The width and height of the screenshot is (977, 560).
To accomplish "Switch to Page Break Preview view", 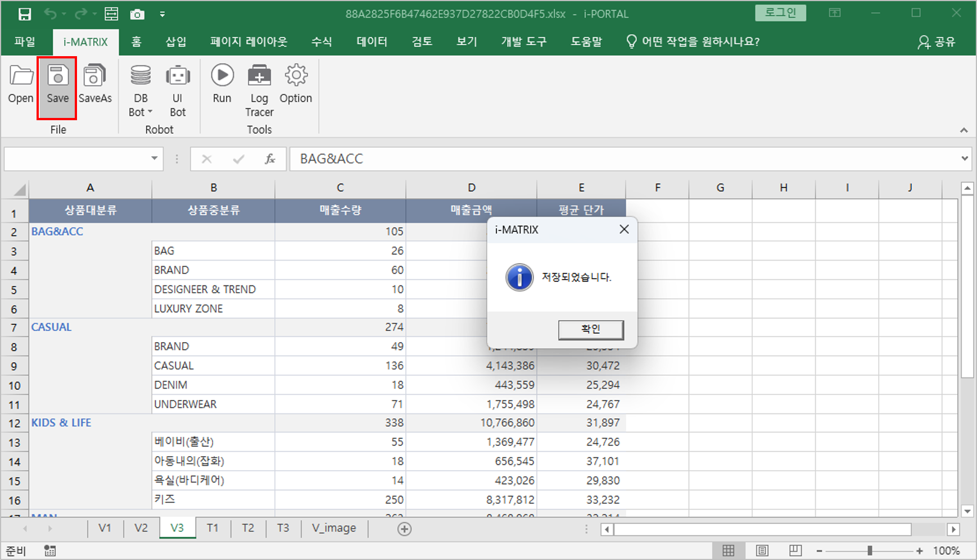I will point(795,550).
